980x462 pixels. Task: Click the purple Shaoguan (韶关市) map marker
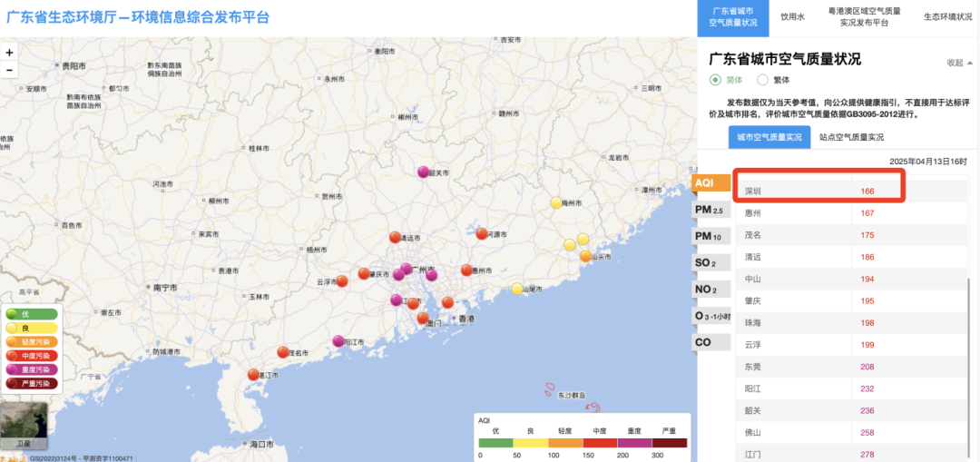(424, 172)
